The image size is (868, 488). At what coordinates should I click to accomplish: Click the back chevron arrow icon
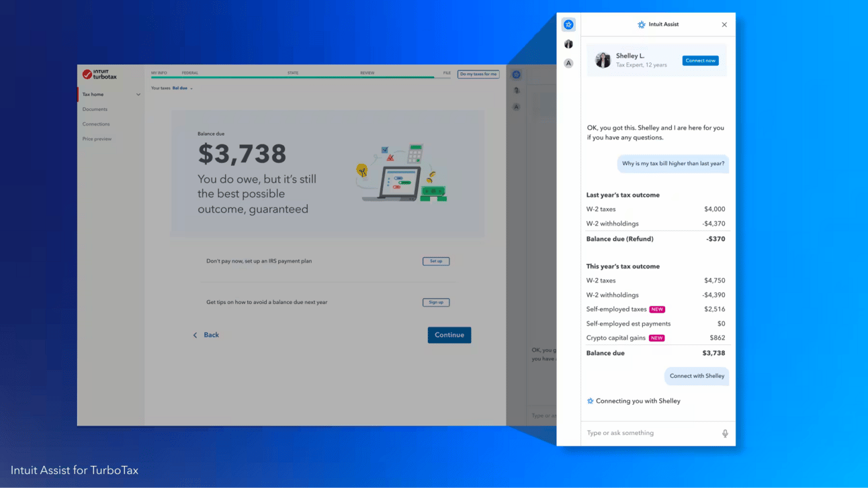(x=196, y=335)
